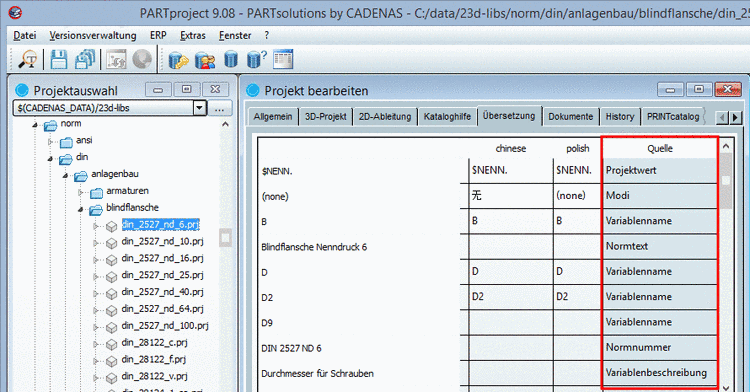
Task: Click the tab scroll left arrow
Action: 723,117
